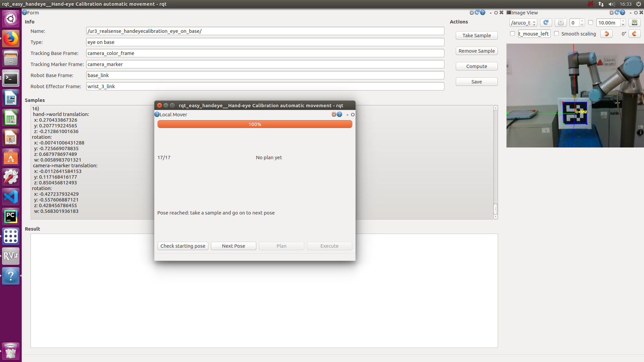The image size is (644, 362).
Task: Click Next Pose in Local Mover
Action: 233,246
